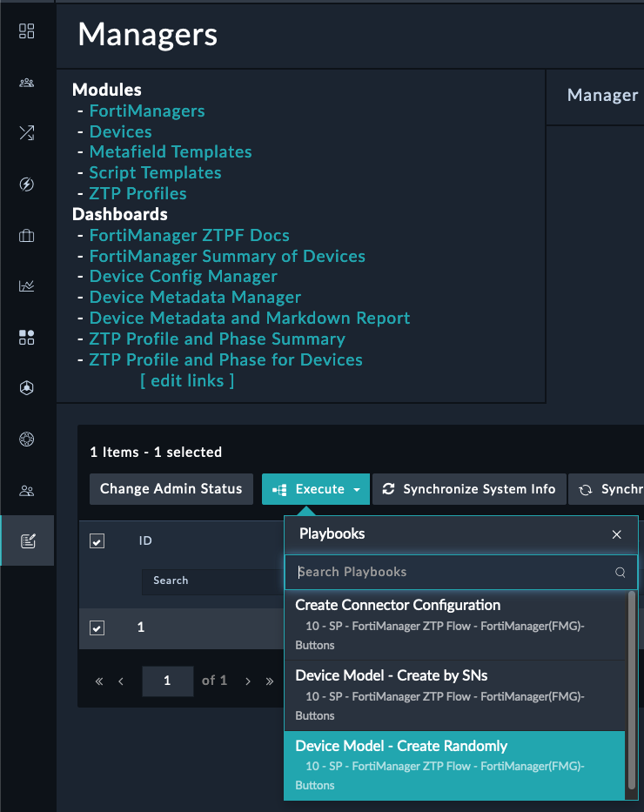Image resolution: width=644 pixels, height=812 pixels.
Task: Go to first page of results
Action: coord(99,681)
